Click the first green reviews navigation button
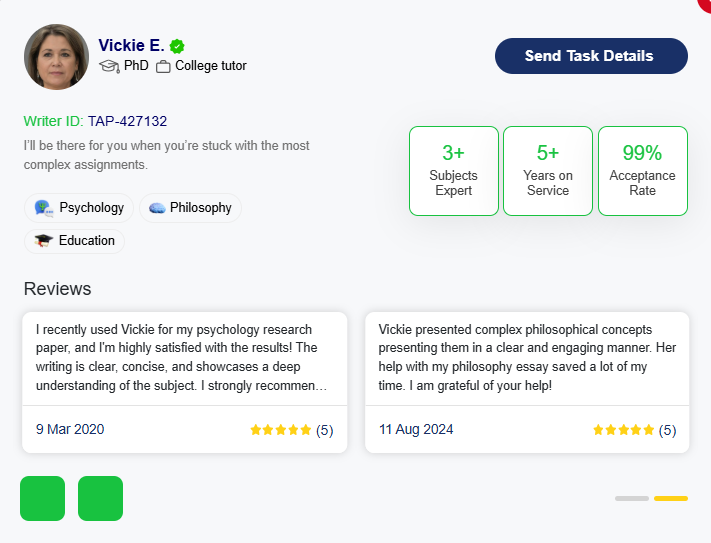The height and width of the screenshot is (543, 711). pos(43,498)
